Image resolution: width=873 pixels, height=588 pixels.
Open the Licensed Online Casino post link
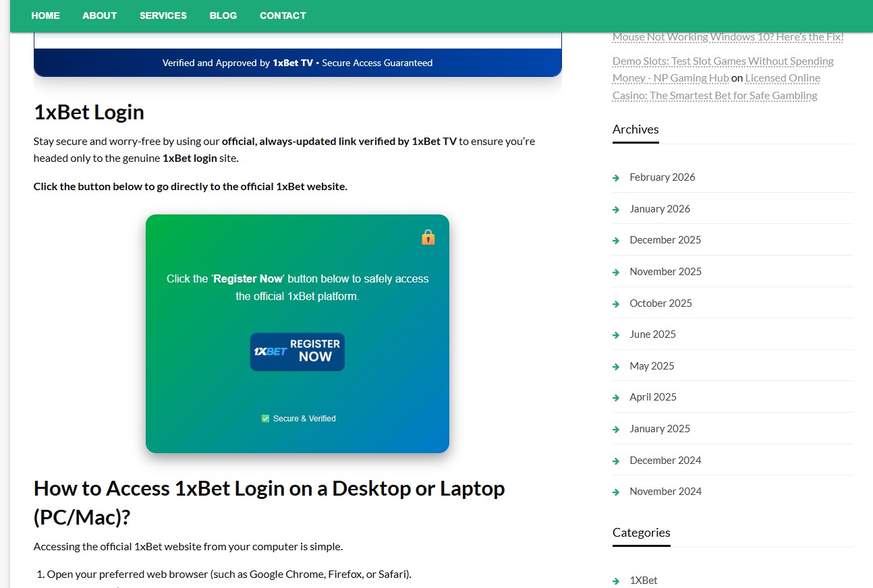(x=783, y=78)
